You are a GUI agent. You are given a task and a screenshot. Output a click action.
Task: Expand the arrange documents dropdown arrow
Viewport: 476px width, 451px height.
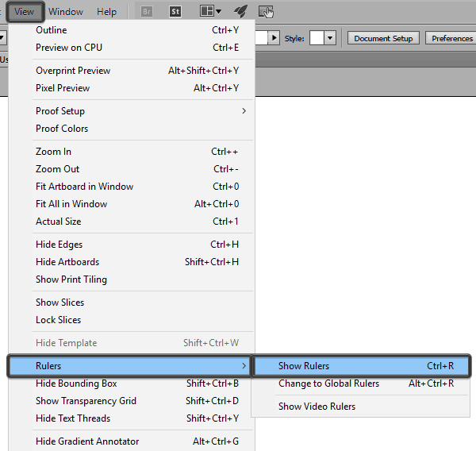pyautogui.click(x=219, y=12)
